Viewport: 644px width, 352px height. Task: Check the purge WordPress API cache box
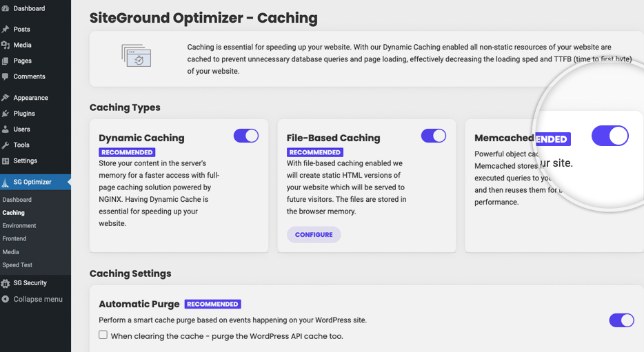coord(103,335)
